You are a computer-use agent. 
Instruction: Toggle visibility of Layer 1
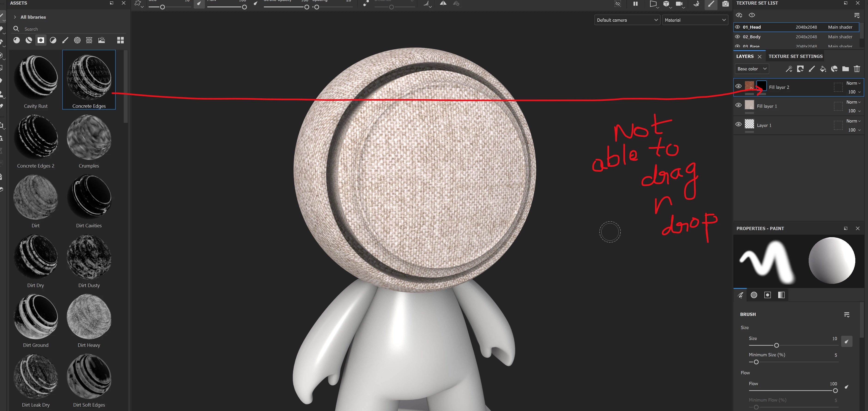[x=738, y=124]
